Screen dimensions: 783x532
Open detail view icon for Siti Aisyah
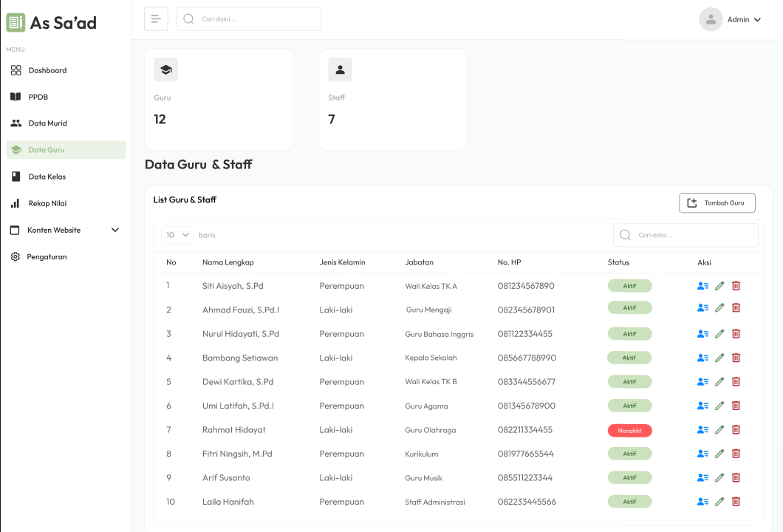702,286
